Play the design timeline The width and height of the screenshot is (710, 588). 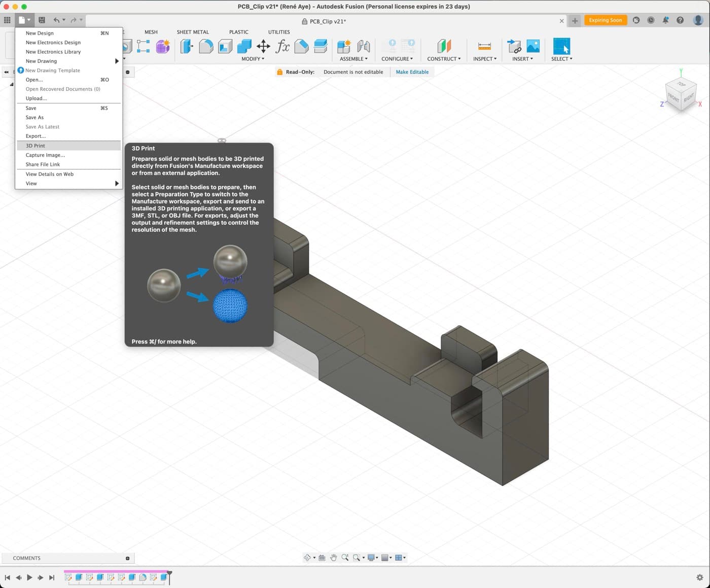tap(29, 577)
